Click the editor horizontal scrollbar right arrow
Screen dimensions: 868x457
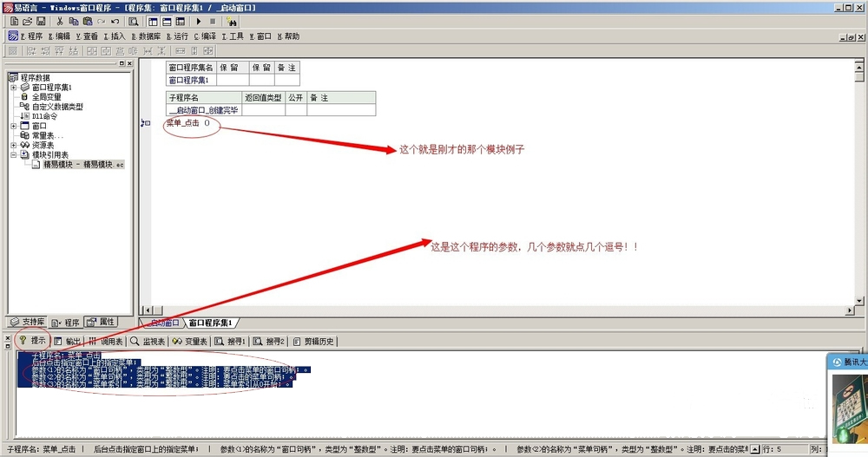(850, 310)
